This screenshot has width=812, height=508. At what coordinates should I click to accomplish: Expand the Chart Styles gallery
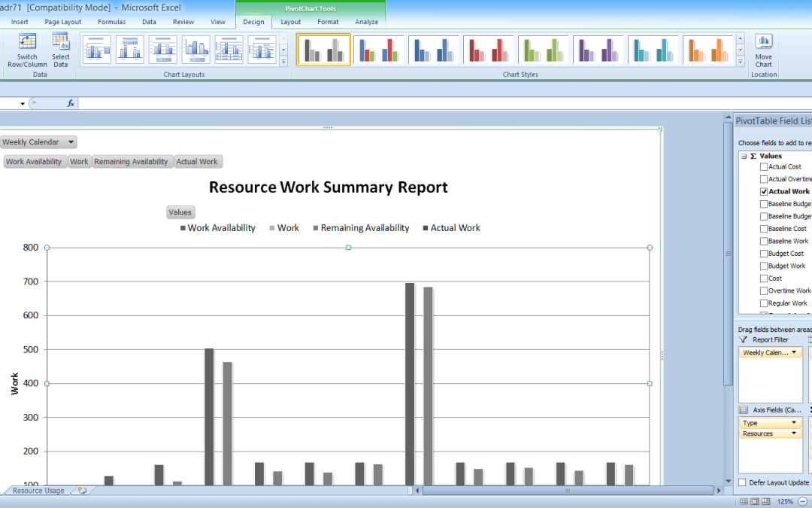[x=740, y=62]
